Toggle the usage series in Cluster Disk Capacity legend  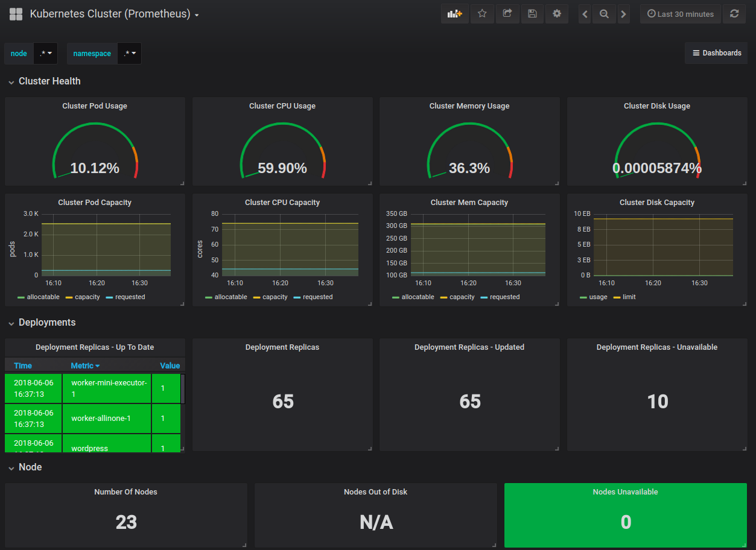[x=593, y=297]
